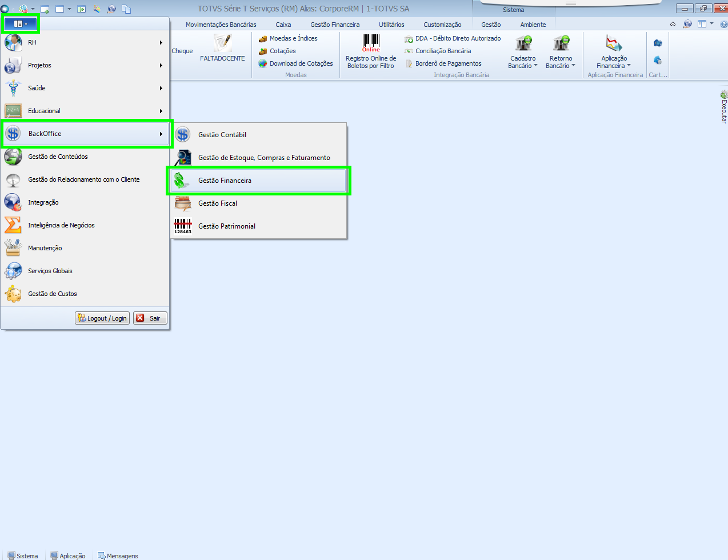
Task: Open the Cadastro Bancário dropdown arrow
Action: point(535,66)
